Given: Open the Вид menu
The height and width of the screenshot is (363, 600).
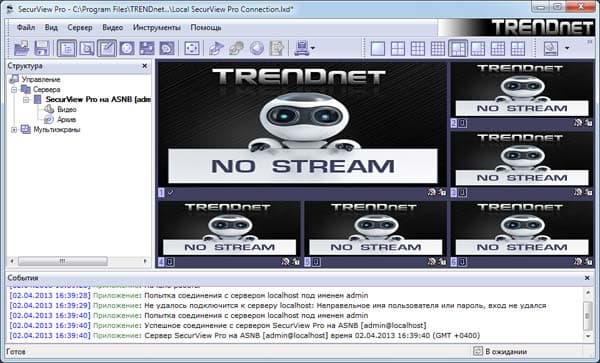Looking at the screenshot, I should [x=51, y=28].
